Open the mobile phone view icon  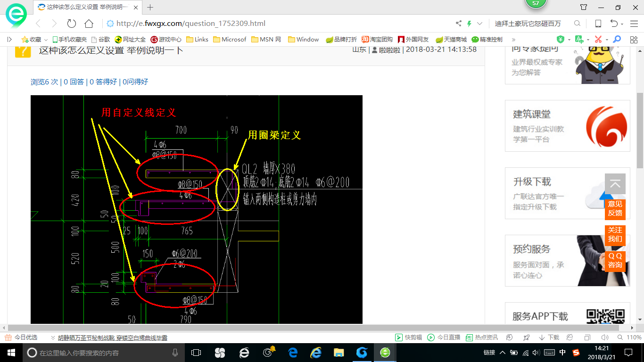pyautogui.click(x=598, y=24)
